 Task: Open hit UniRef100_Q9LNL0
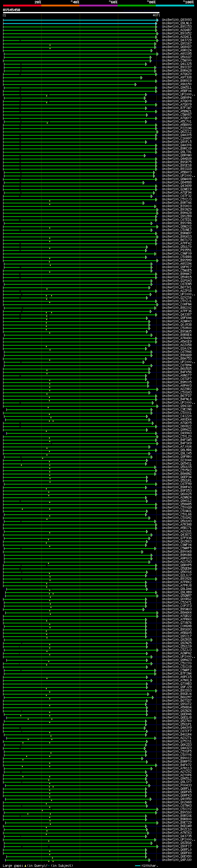coord(177,23)
